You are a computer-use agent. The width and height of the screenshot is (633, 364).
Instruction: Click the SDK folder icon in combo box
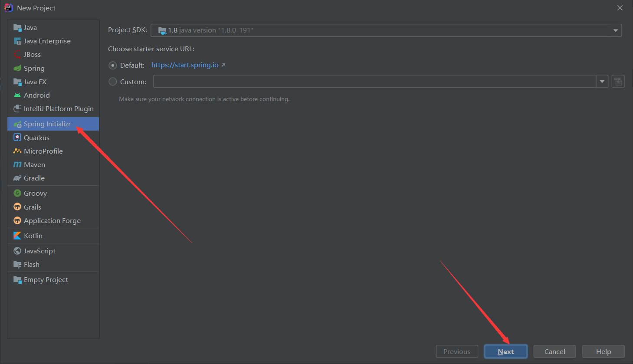[x=162, y=30]
